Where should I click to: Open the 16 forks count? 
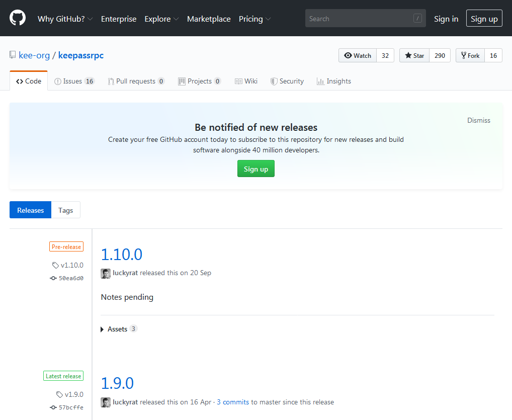point(493,55)
